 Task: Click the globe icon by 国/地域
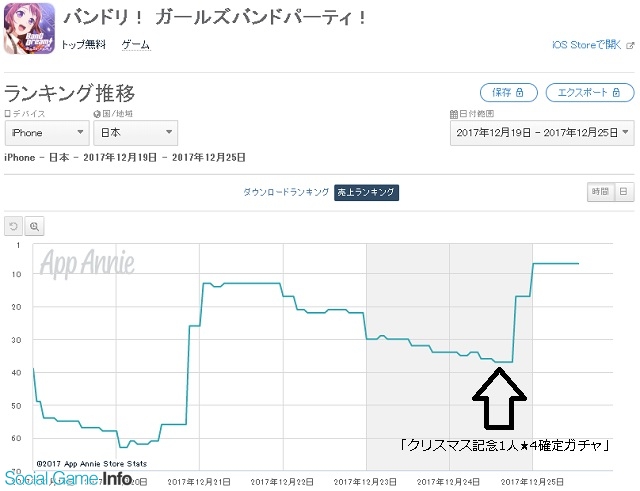[96, 115]
